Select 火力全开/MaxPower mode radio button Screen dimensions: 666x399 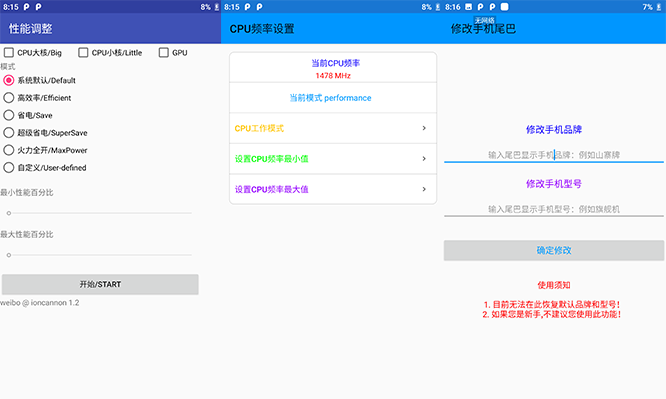pyautogui.click(x=8, y=150)
